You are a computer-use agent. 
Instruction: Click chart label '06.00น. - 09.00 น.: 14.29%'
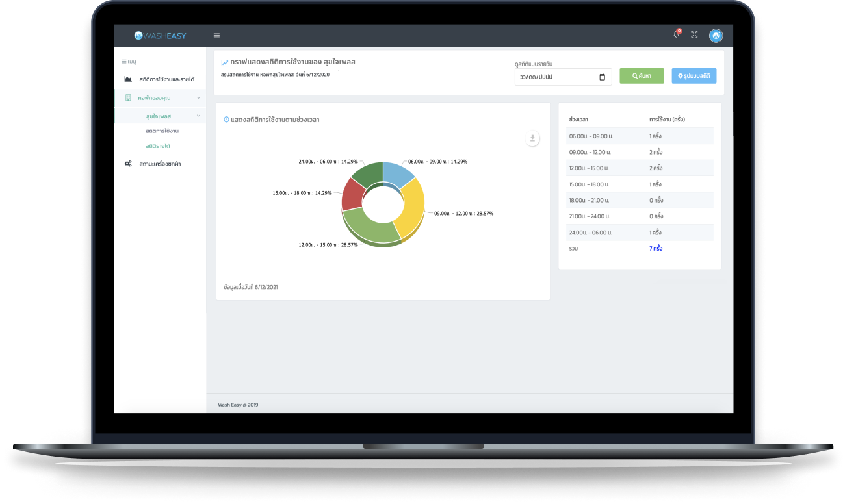[x=437, y=161]
